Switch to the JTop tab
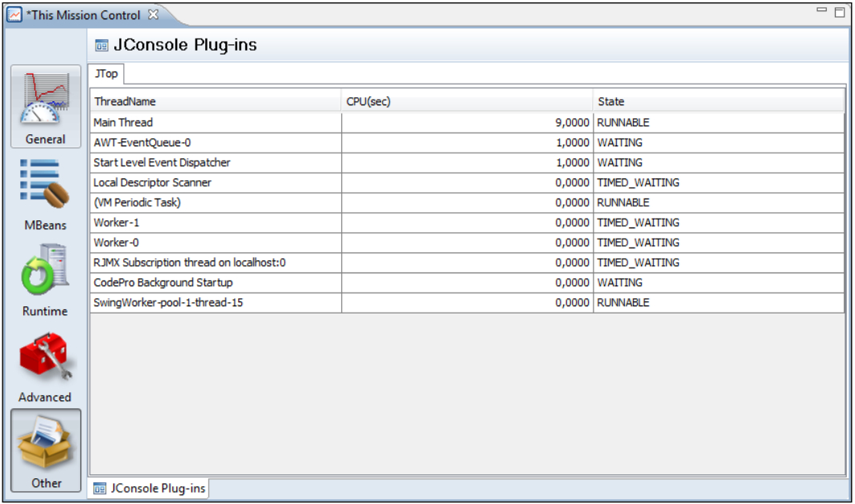Viewport: 855px width, 504px height. click(x=106, y=74)
